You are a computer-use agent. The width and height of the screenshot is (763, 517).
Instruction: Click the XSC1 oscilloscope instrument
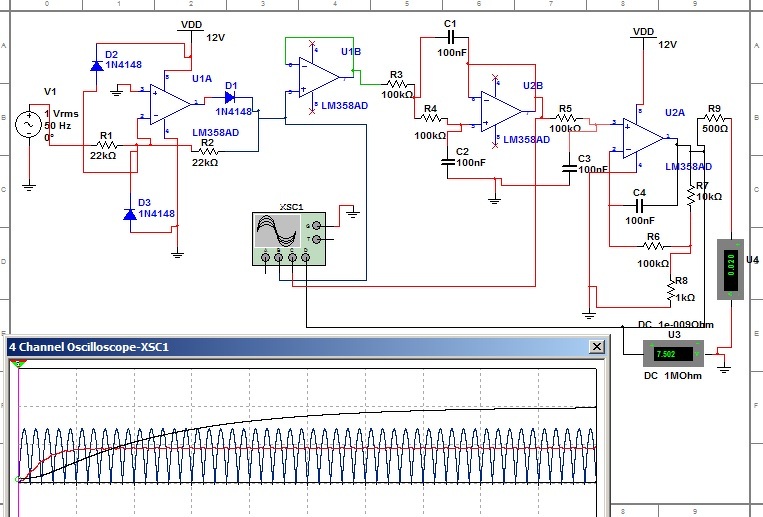289,239
